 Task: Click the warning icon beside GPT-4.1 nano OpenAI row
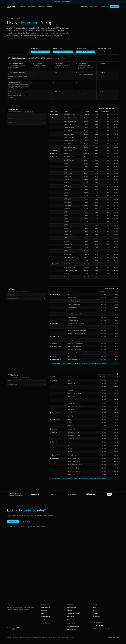tap(74, 261)
